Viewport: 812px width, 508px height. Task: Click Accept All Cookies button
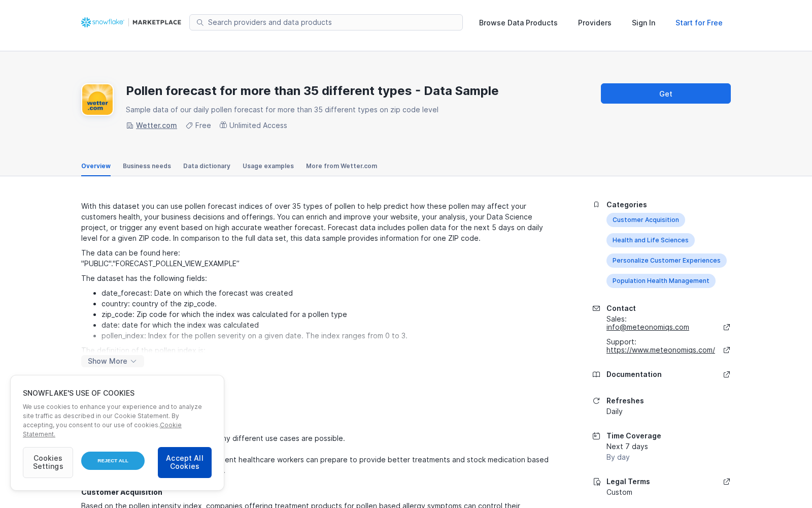point(185,462)
